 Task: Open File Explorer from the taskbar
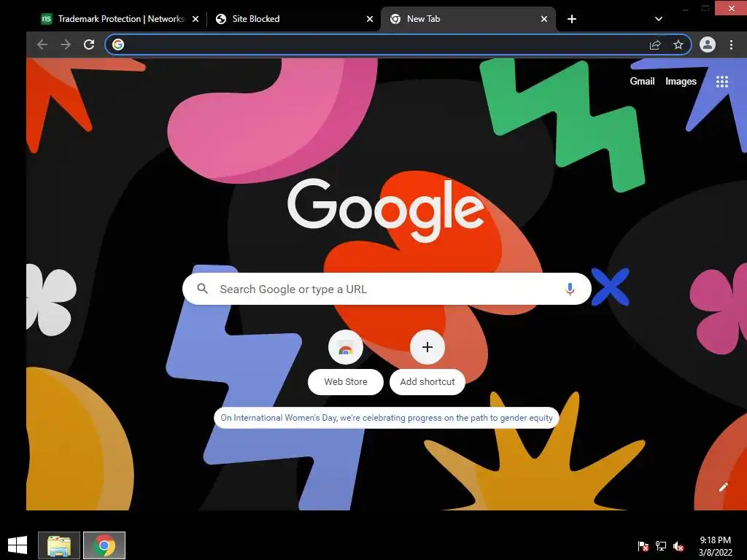pyautogui.click(x=59, y=545)
